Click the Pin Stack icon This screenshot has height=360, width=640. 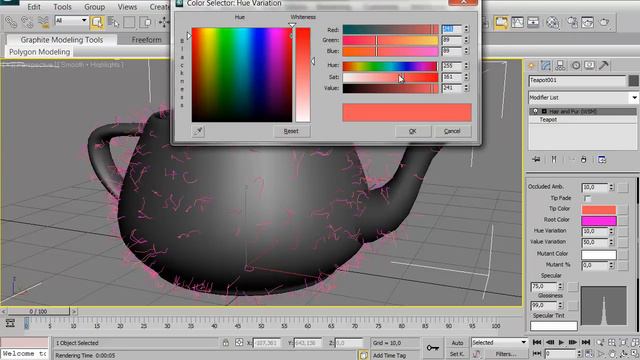[x=536, y=160]
